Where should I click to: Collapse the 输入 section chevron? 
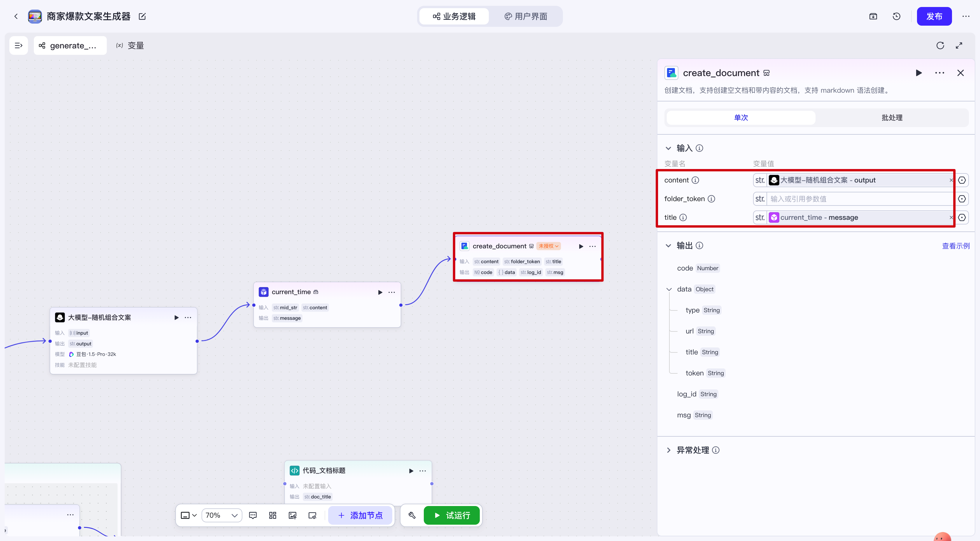coord(668,148)
